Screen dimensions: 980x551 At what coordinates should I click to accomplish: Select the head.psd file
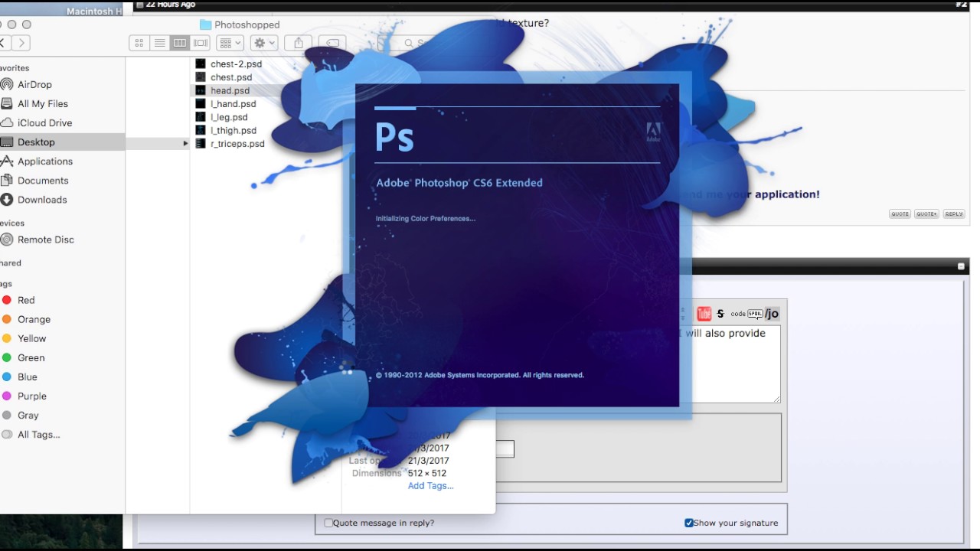pyautogui.click(x=230, y=90)
